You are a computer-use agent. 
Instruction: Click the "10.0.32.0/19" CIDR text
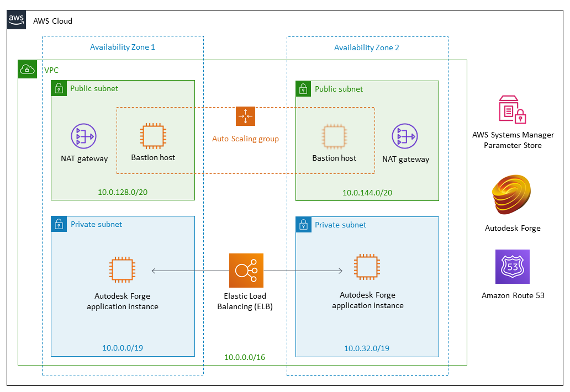click(x=367, y=348)
